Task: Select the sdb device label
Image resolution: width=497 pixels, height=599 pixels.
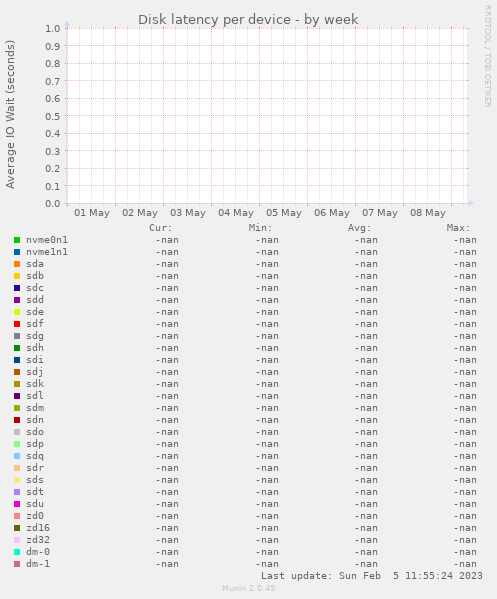Action: tap(35, 276)
